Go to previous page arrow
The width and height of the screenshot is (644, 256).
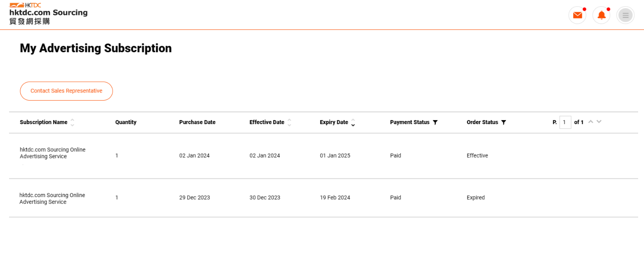click(x=590, y=121)
